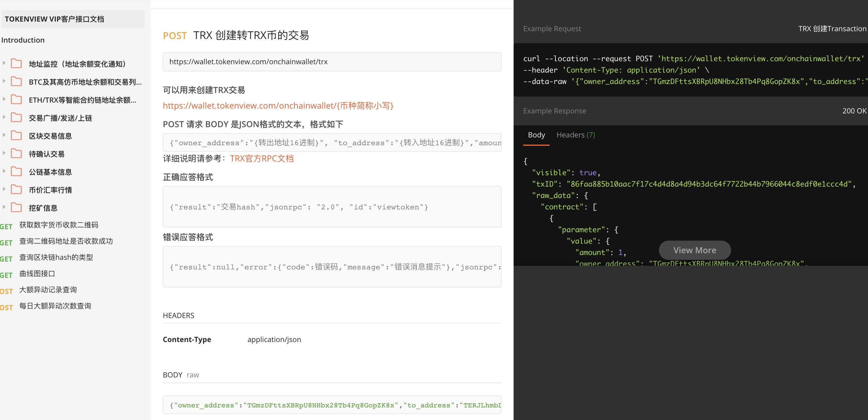Expand the 地址监控 folder arrow
Viewport: 868px width, 420px height.
point(4,63)
